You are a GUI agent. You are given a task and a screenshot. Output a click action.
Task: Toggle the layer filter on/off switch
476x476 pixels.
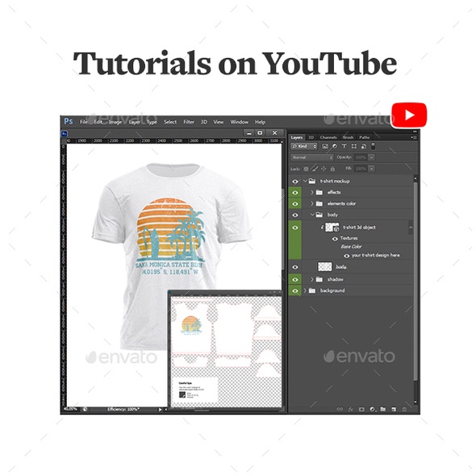373,146
